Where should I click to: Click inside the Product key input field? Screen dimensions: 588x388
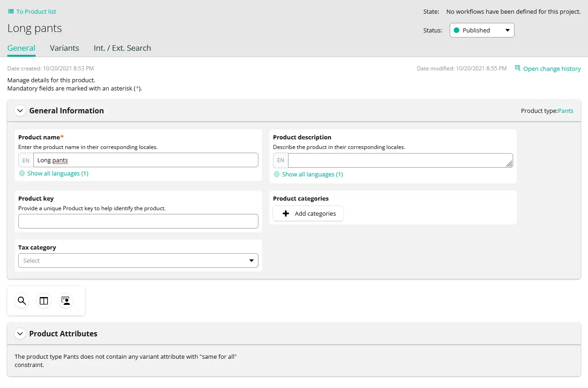138,221
